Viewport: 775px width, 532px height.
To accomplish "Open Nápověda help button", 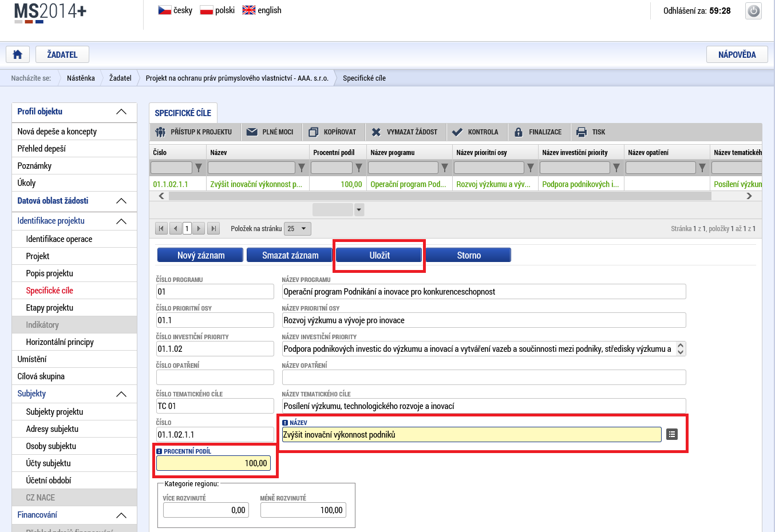I will pyautogui.click(x=737, y=54).
